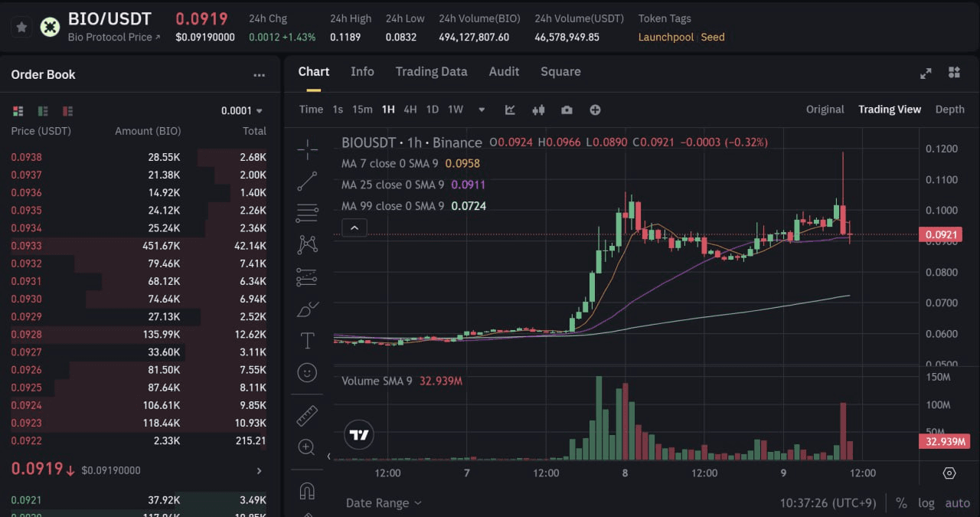
Task: Toggle the magnet snap mode
Action: coord(307,490)
